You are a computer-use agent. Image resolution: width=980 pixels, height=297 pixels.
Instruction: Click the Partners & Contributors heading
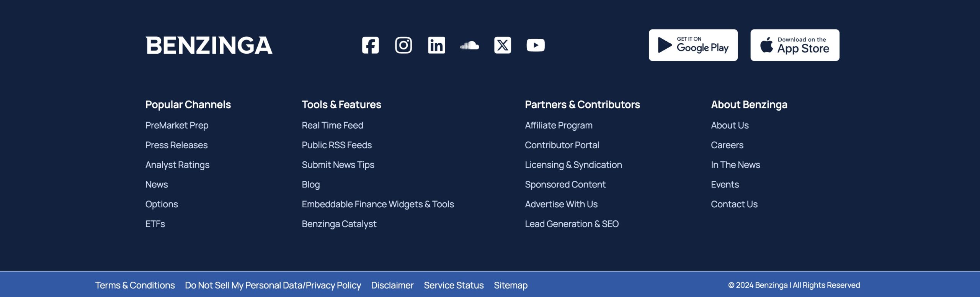click(582, 105)
